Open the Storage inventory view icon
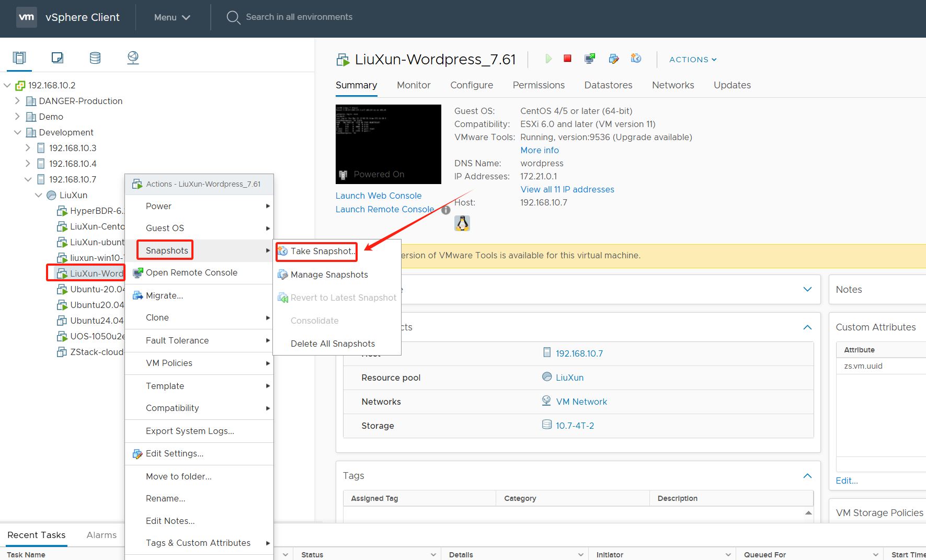Screen dimensions: 926x560 tap(95, 58)
